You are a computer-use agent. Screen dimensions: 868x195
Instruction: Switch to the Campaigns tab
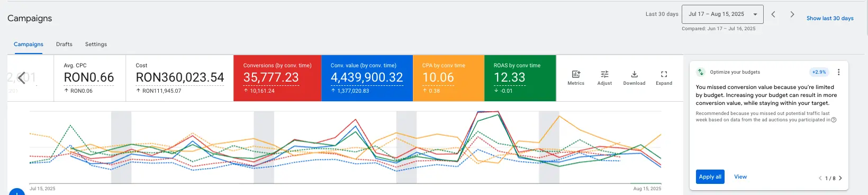[x=29, y=44]
